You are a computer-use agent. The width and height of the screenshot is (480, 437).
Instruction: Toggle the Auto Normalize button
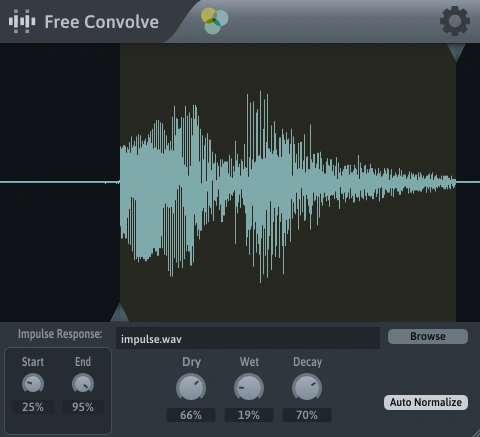[426, 402]
